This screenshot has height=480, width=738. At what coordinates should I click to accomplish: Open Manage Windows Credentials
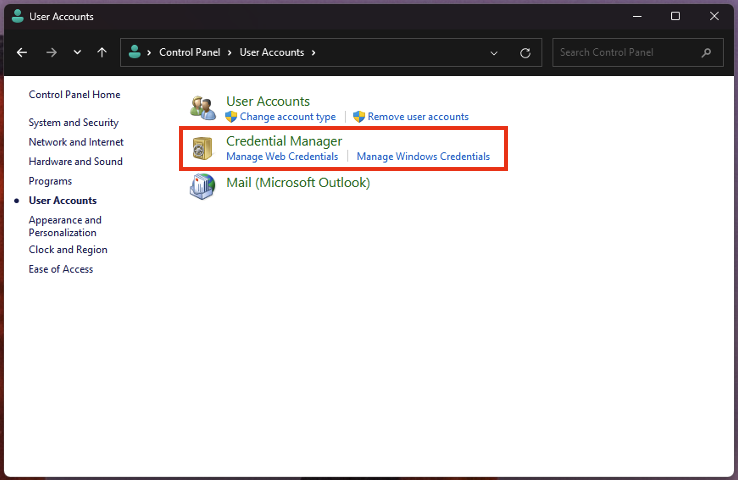[423, 157]
